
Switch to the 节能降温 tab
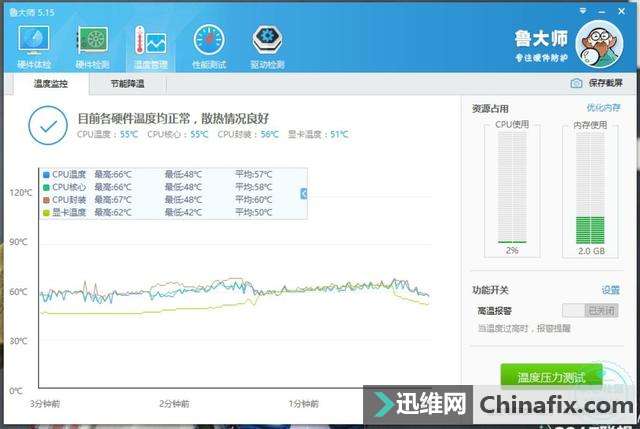click(x=127, y=84)
